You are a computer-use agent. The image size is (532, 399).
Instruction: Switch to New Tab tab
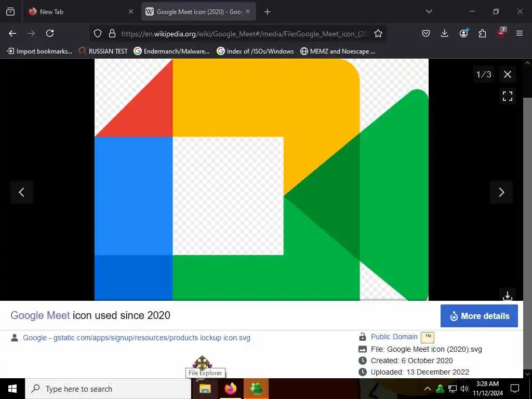click(x=79, y=11)
